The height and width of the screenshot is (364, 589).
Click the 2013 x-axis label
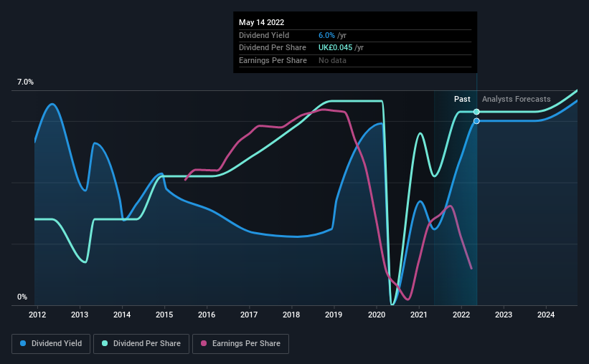tap(80, 315)
